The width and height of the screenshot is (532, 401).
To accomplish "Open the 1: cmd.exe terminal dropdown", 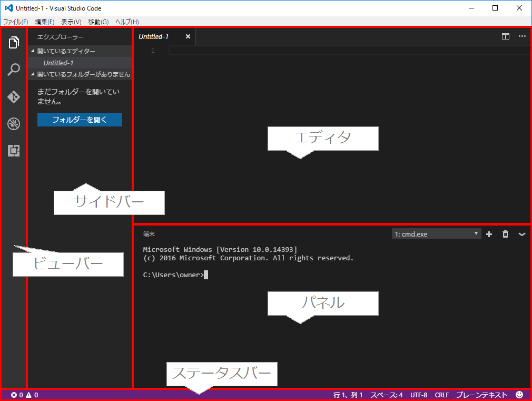I will click(436, 234).
